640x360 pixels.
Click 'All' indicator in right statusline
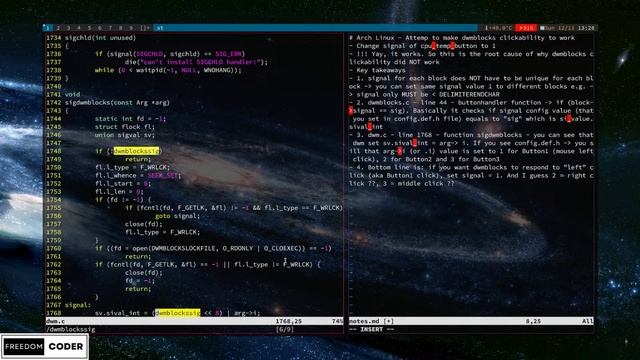coord(588,321)
